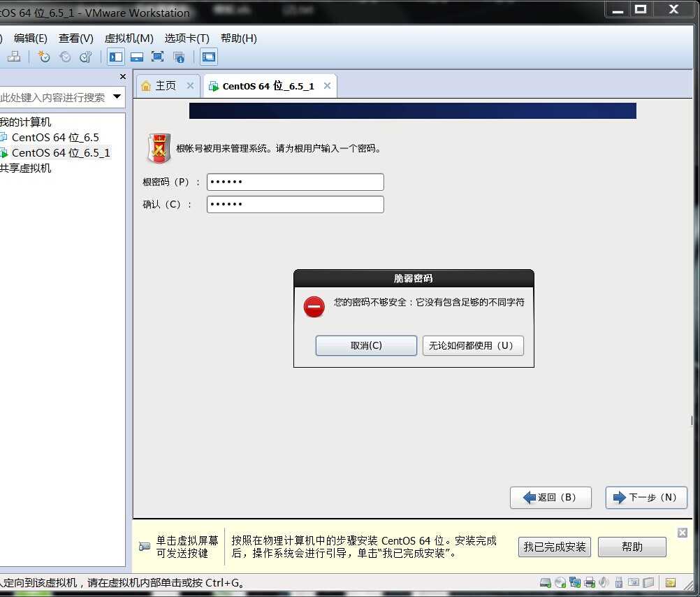Click the 我已完成安装 button
Image resolution: width=700 pixels, height=597 pixels.
coord(555,547)
